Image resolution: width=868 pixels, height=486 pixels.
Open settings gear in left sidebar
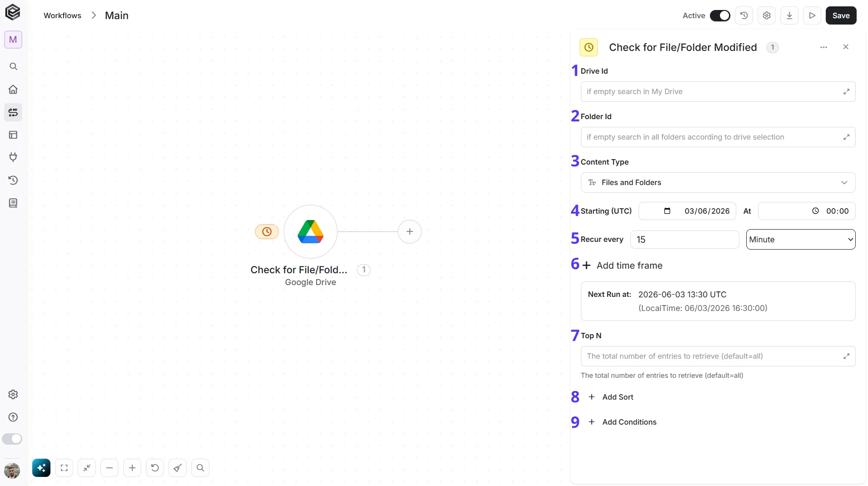[13, 394]
